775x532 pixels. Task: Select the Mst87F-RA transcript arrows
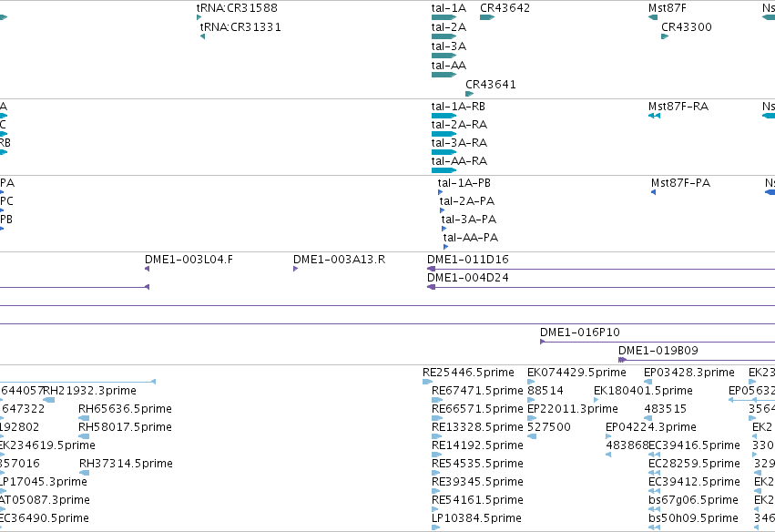coord(655,116)
